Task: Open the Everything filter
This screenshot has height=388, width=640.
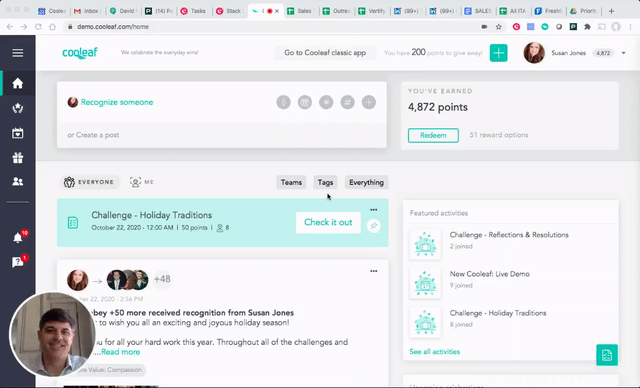Action: coord(366,182)
